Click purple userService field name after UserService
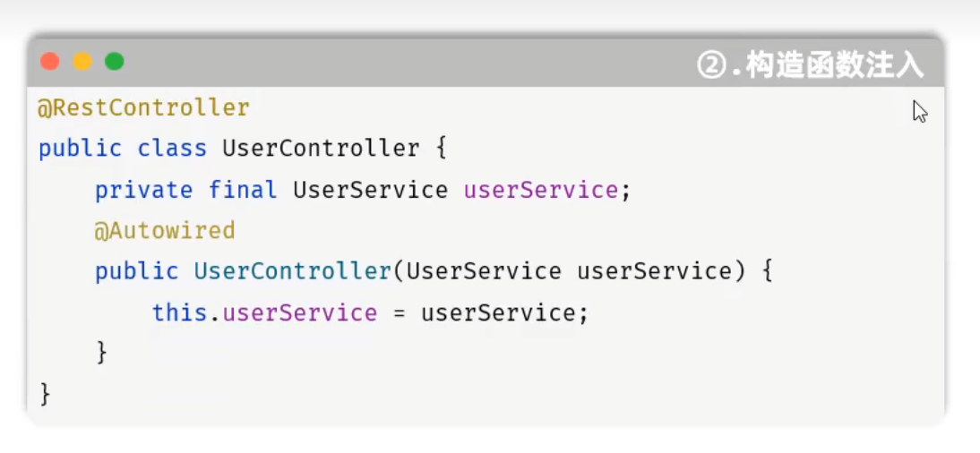This screenshot has width=980, height=453. coord(540,190)
